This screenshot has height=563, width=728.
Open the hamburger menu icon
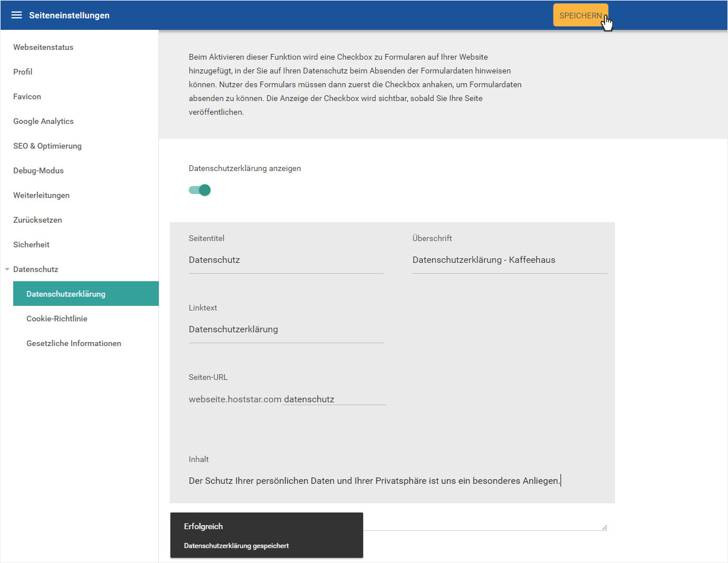(x=17, y=15)
